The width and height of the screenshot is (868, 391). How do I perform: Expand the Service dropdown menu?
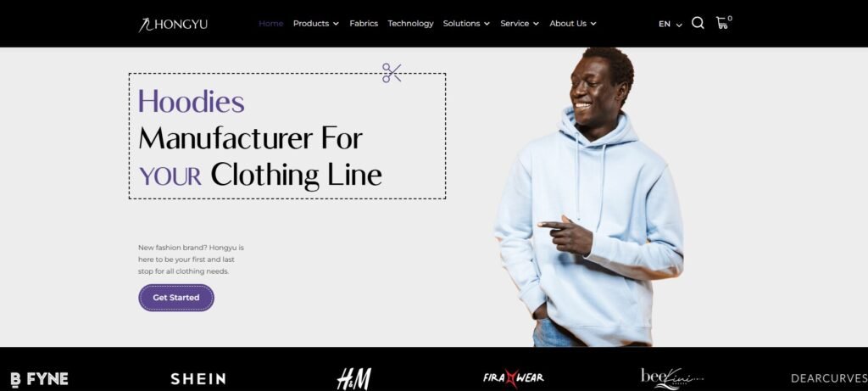coord(520,23)
